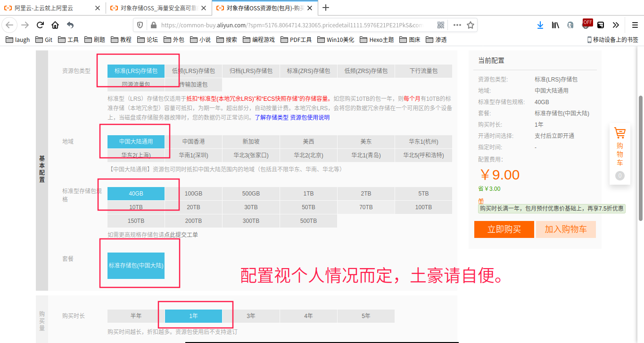Choose 下行流量包 option
The height and width of the screenshot is (343, 644).
pos(423,71)
